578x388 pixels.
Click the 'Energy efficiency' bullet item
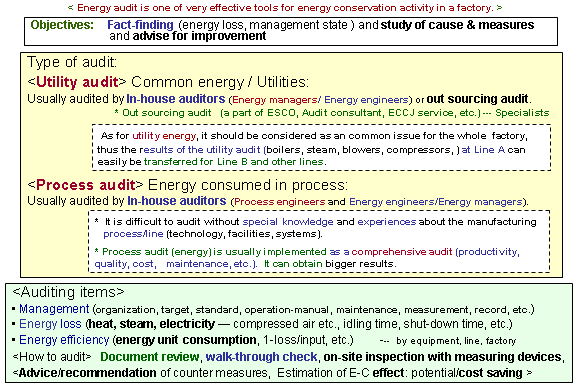point(64,340)
